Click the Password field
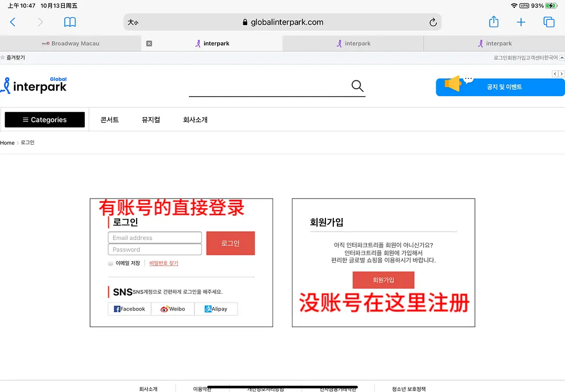565x392 pixels. 155,249
